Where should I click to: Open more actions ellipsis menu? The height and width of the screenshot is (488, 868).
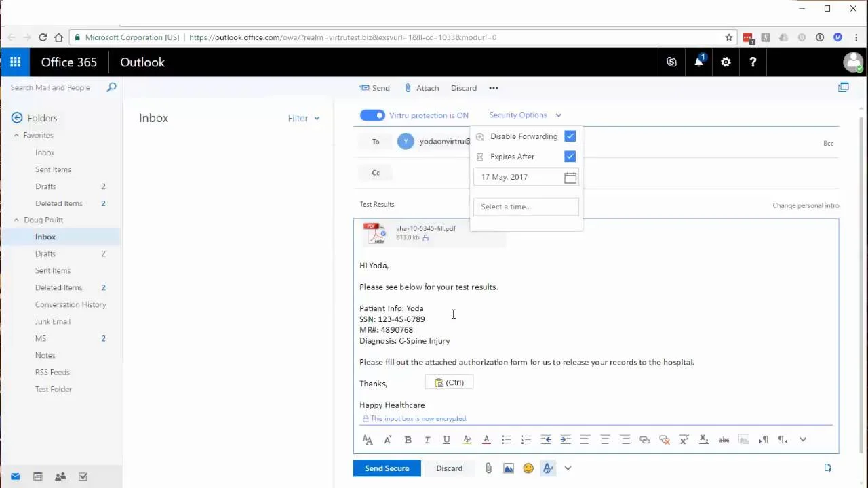pos(494,88)
